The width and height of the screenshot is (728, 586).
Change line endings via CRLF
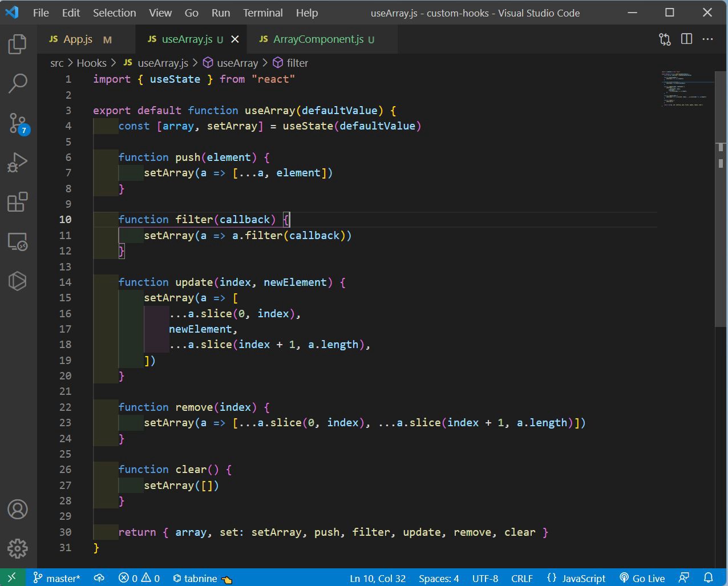click(x=522, y=578)
